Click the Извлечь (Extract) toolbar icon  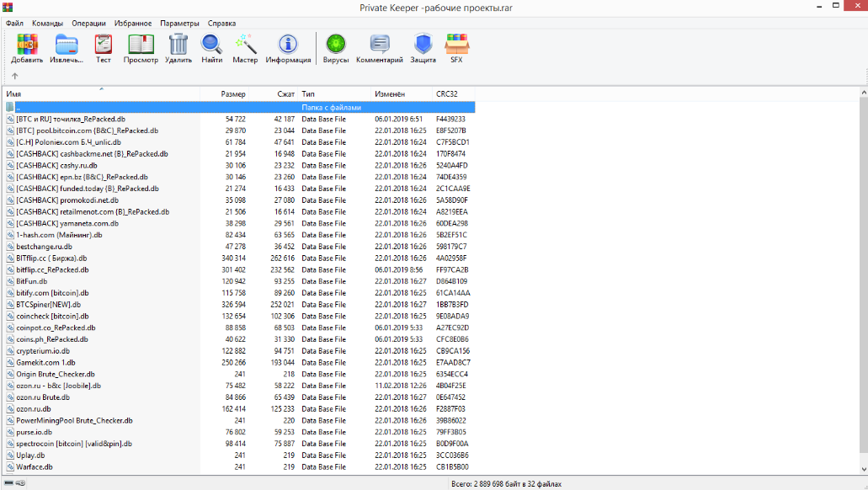[x=67, y=45]
